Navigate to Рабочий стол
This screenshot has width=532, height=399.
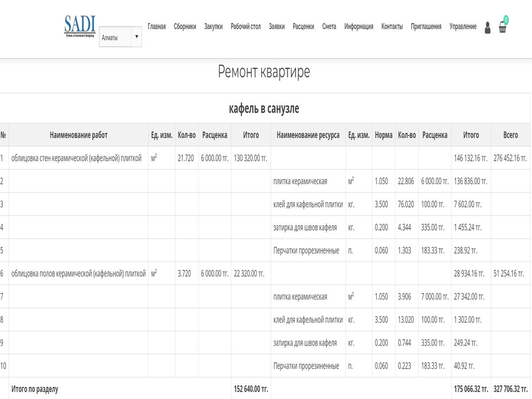click(x=246, y=27)
